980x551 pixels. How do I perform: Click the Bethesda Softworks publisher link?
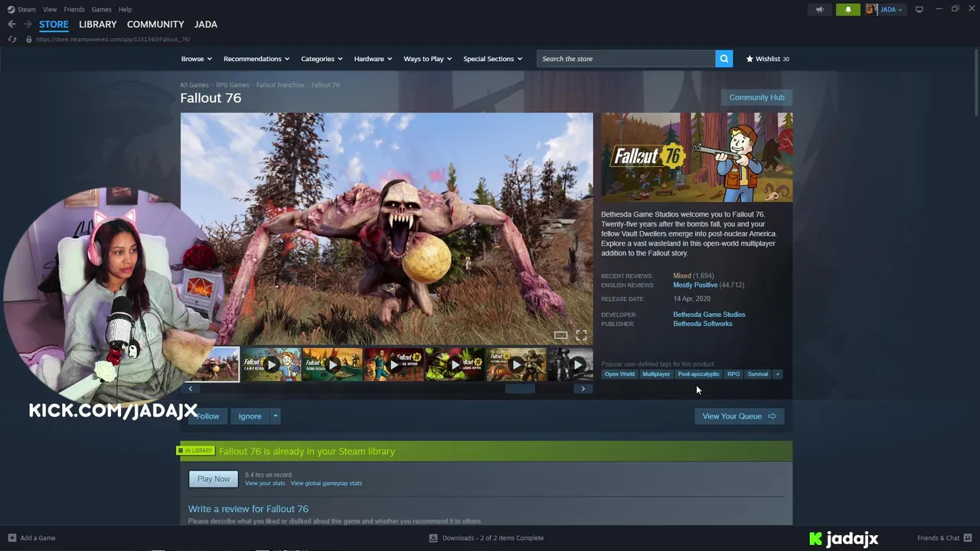click(702, 324)
